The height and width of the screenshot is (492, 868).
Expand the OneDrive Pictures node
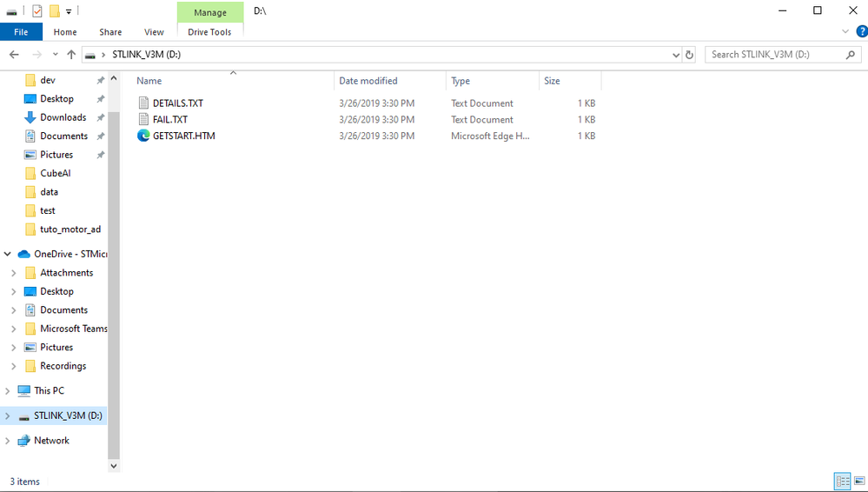click(14, 348)
